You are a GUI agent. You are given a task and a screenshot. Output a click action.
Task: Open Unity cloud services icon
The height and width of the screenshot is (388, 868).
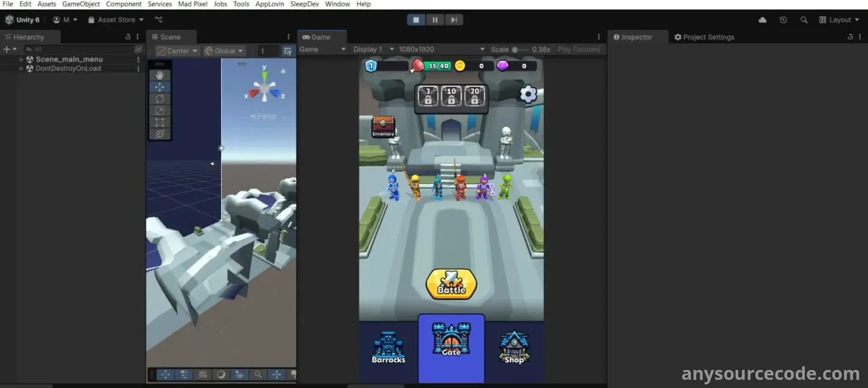pyautogui.click(x=762, y=20)
